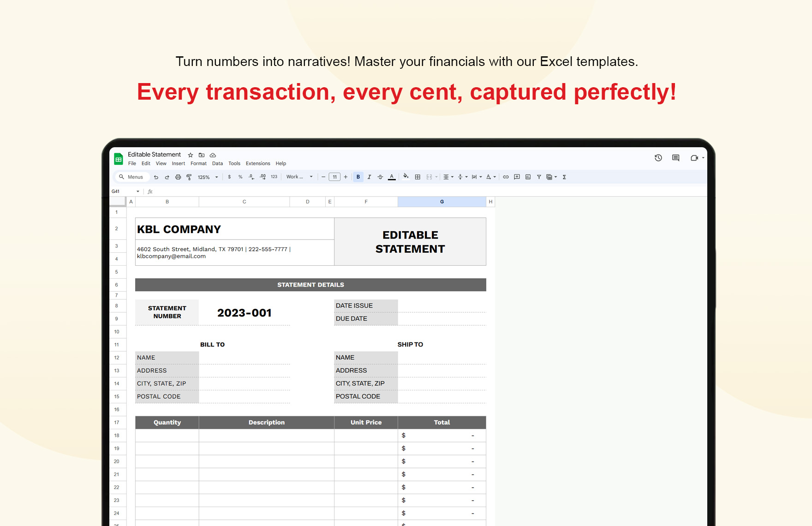This screenshot has height=526, width=812.
Task: Search the menus
Action: point(131,177)
